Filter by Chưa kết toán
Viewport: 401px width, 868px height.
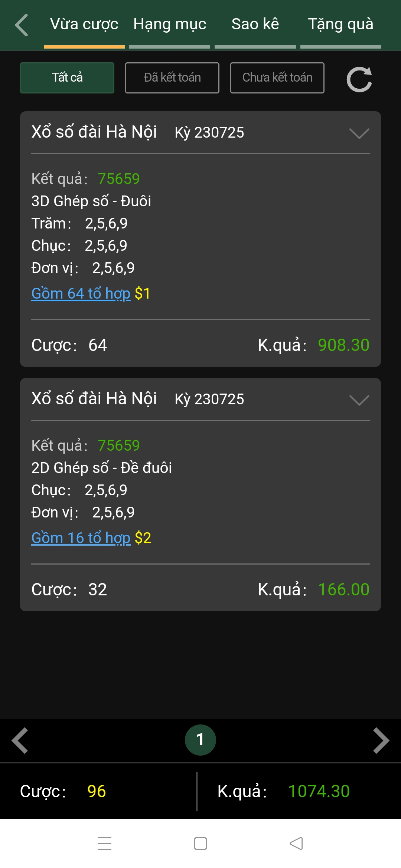point(277,78)
